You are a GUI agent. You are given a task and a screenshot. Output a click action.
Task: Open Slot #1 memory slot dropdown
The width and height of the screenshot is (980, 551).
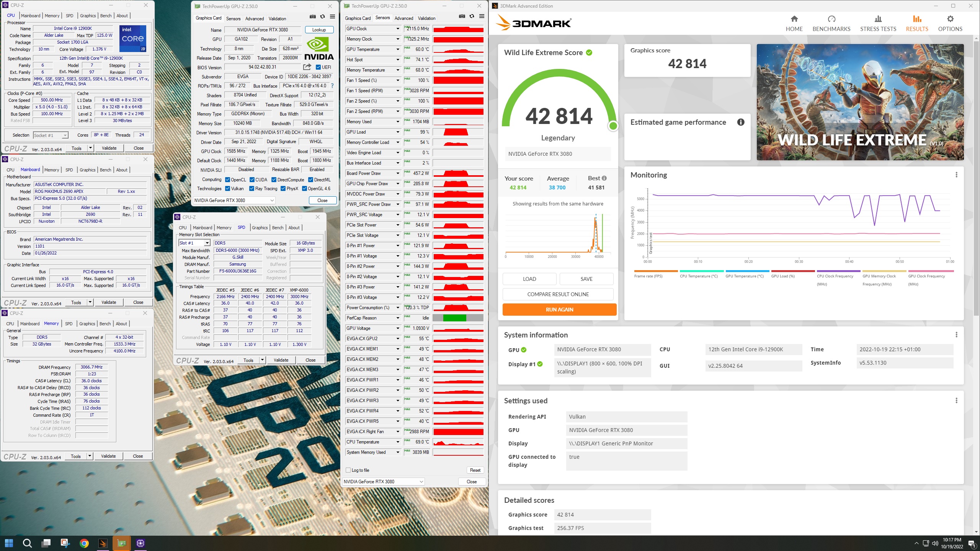194,243
